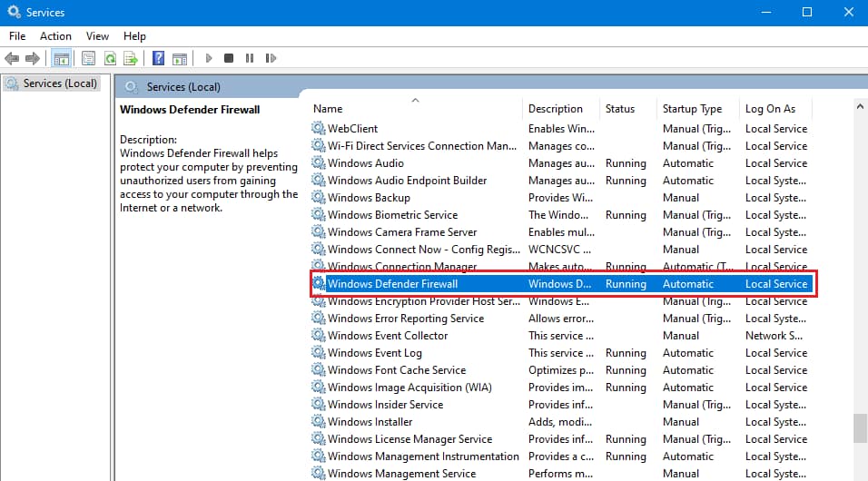The height and width of the screenshot is (481, 868).
Task: Open the Action menu
Action: [55, 36]
